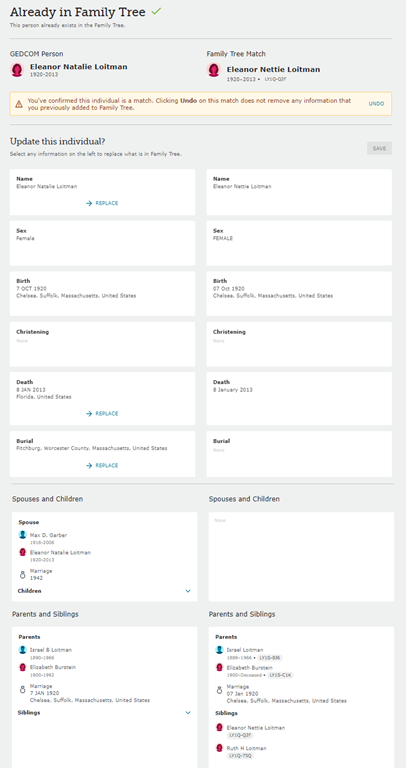
Task: Replace the Death information
Action: coord(102,414)
